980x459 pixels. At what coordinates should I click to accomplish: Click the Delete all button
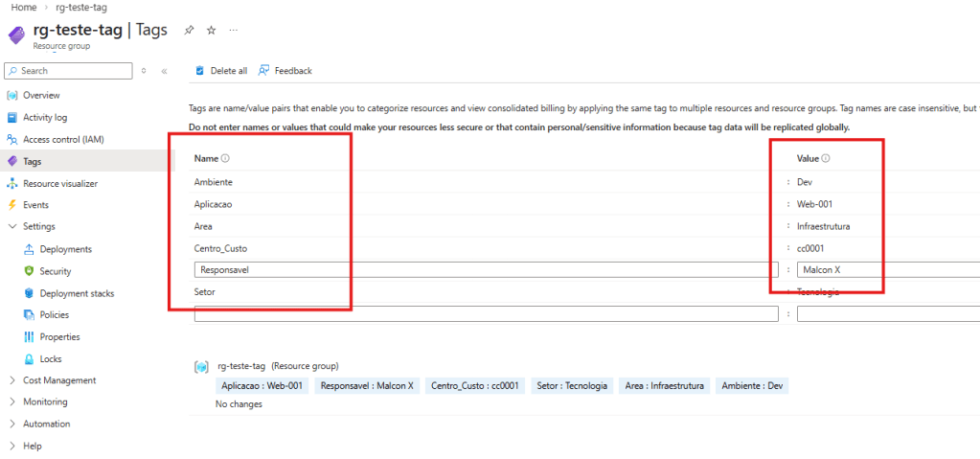(221, 71)
